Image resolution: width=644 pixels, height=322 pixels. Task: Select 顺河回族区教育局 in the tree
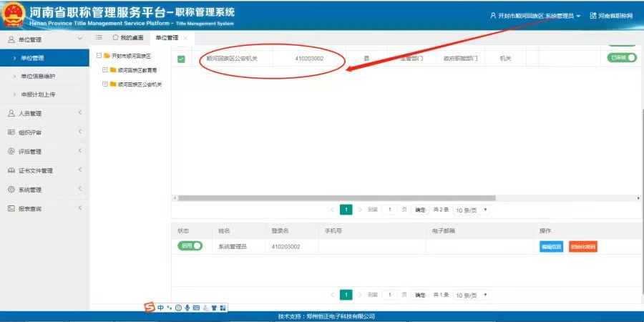[x=137, y=70]
